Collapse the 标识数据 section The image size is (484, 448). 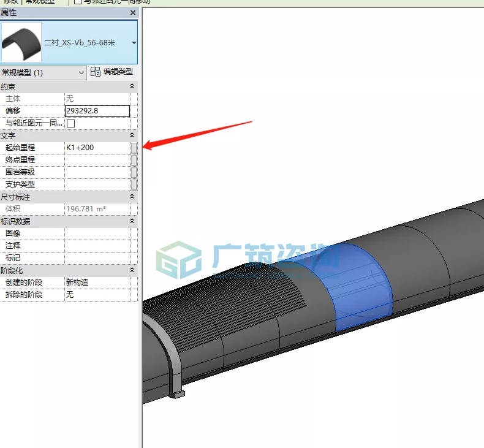point(132,221)
